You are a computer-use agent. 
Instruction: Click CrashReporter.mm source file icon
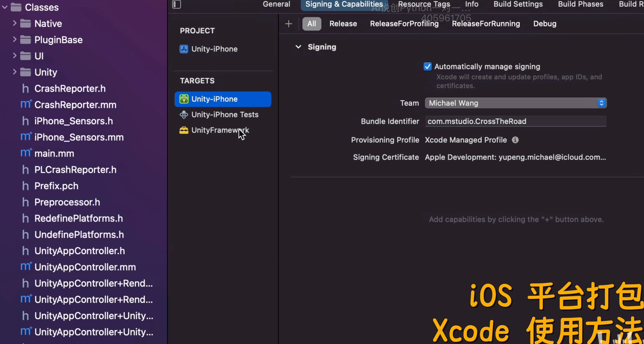pos(26,104)
